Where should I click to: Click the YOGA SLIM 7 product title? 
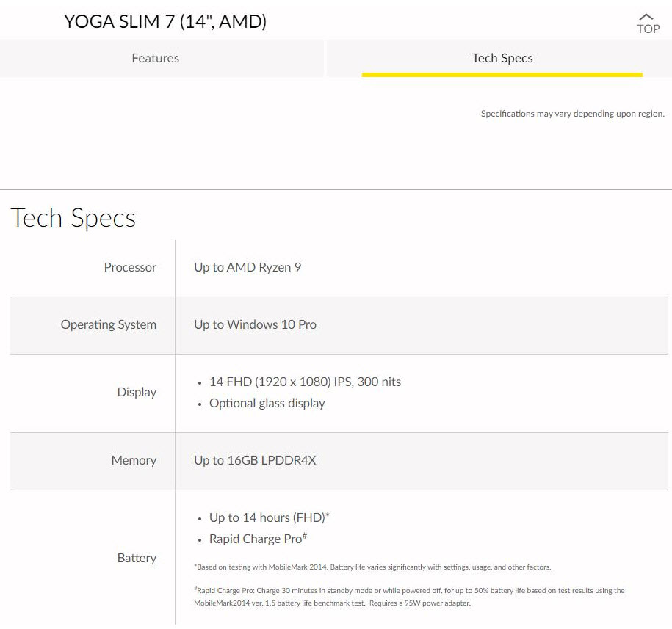pyautogui.click(x=165, y=22)
